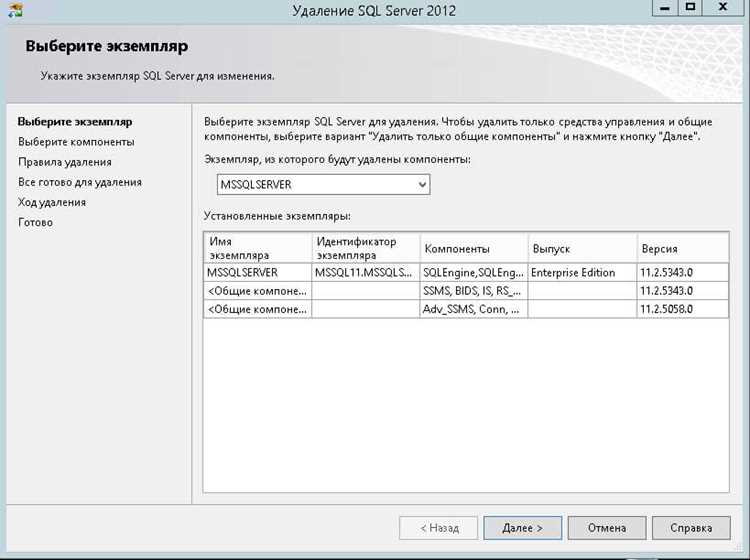Click the Версия column header
The height and width of the screenshot is (560, 750).
pos(683,248)
